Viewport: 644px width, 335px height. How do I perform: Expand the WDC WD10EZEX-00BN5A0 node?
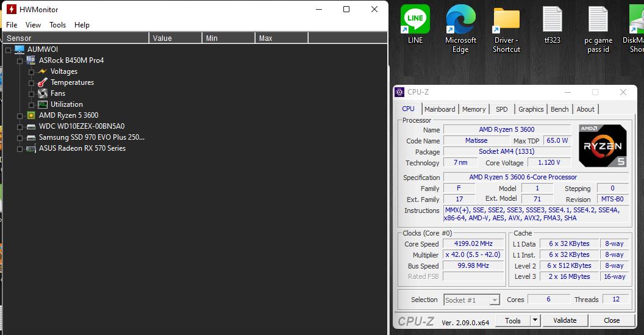tap(20, 127)
